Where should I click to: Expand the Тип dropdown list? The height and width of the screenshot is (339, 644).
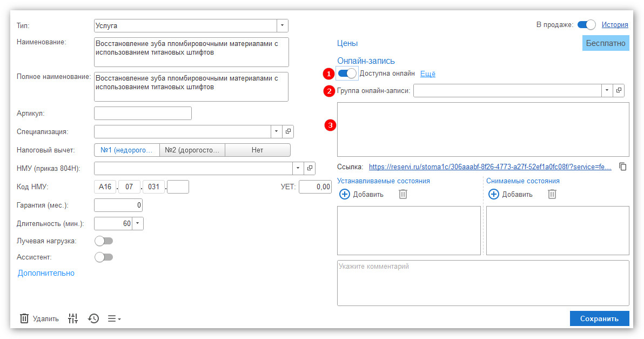coord(283,25)
